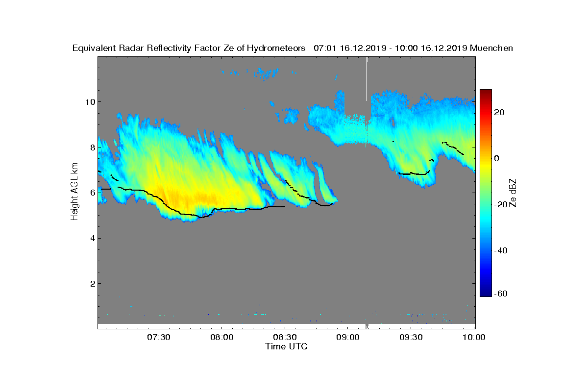588x392 pixels.
Task: Click the height tick label '2'
Action: (x=92, y=284)
